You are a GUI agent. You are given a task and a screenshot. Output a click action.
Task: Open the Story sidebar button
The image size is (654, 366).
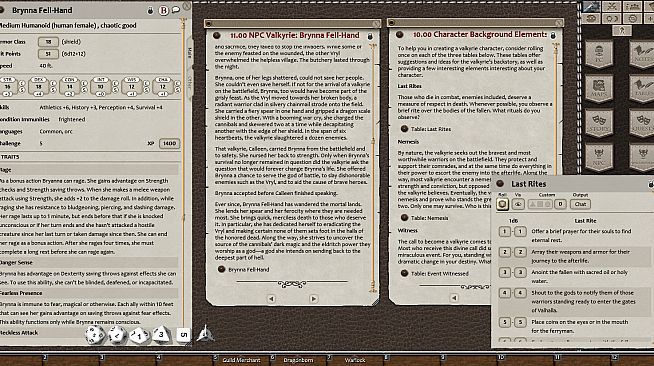[599, 123]
